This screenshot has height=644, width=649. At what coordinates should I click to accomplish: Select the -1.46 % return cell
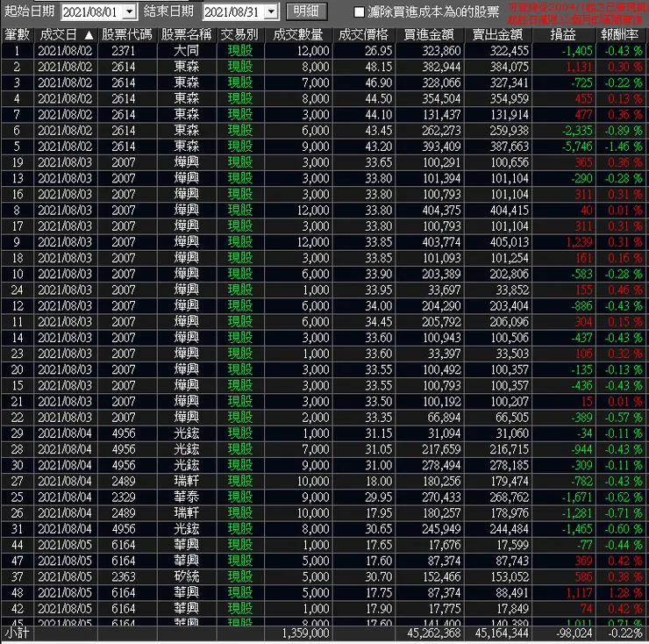tap(620, 147)
